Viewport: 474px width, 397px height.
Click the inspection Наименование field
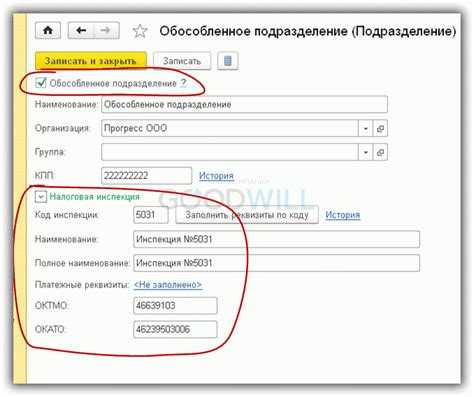point(276,239)
